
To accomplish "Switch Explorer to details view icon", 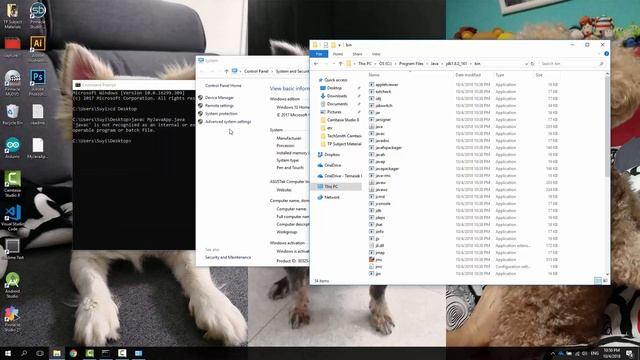I will pos(598,280).
